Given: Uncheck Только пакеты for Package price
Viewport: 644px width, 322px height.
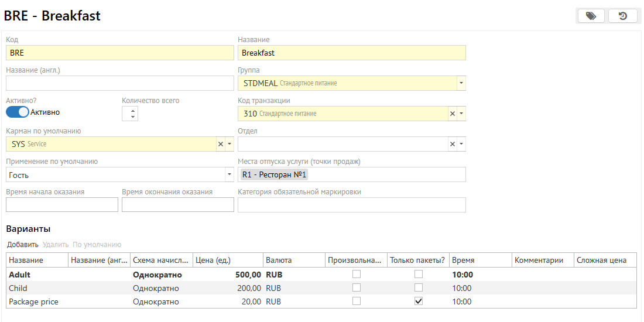Looking at the screenshot, I should pos(419,302).
